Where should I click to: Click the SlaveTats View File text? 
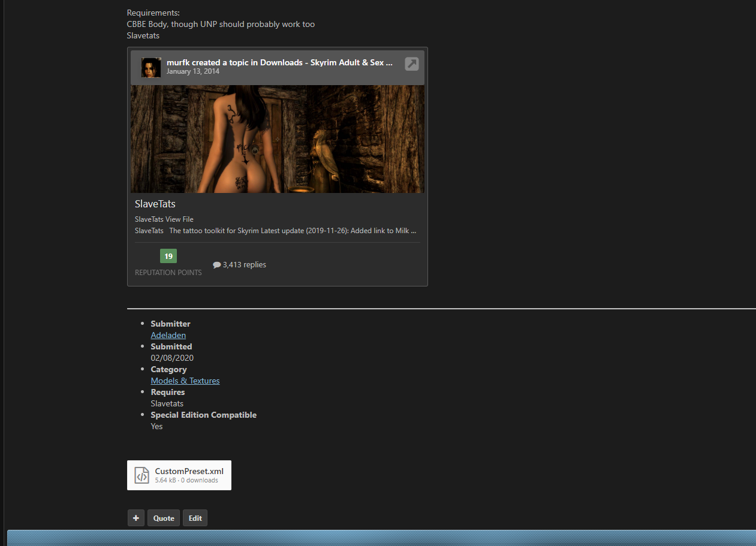coord(164,219)
